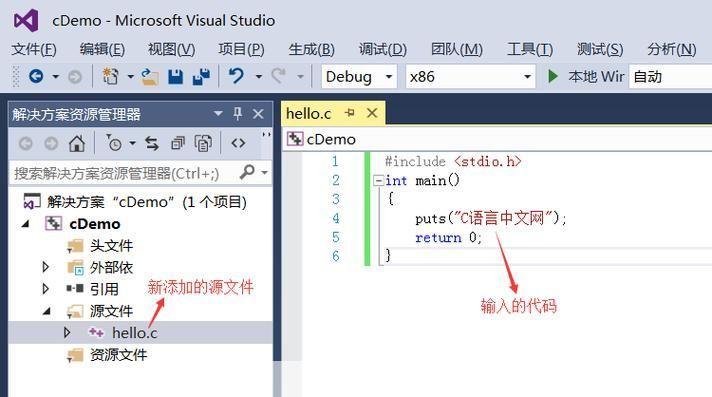712x397 pixels.
Task: Open the navigate backward history dropdown
Action: tap(55, 76)
